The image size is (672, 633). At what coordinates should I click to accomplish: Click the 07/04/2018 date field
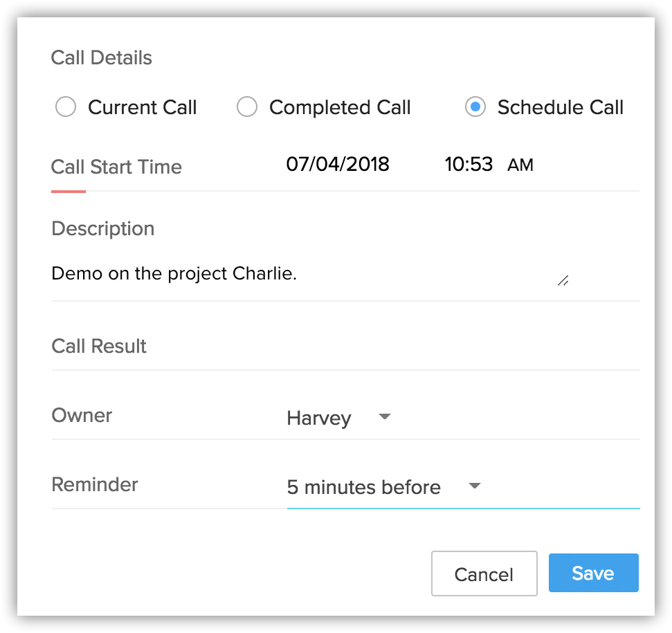click(x=338, y=165)
